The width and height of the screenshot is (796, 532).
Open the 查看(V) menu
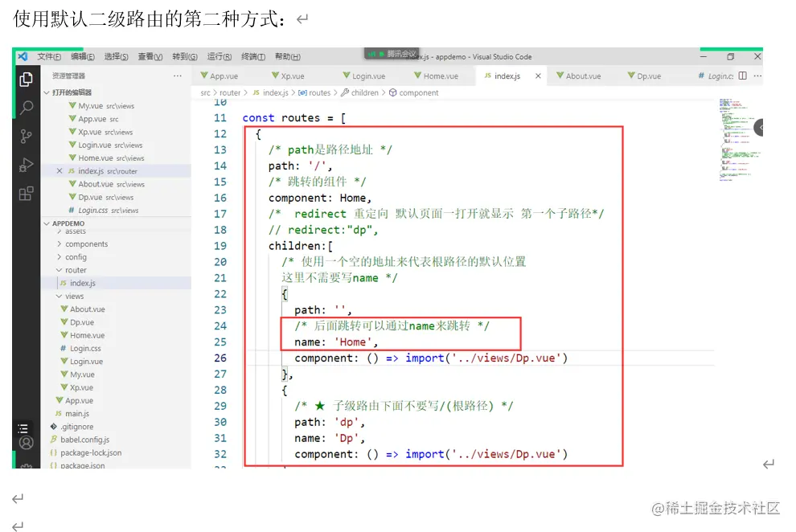click(x=150, y=56)
